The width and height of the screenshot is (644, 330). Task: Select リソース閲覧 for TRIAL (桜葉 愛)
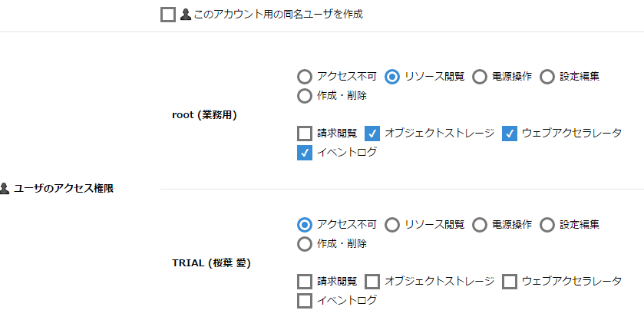(392, 225)
